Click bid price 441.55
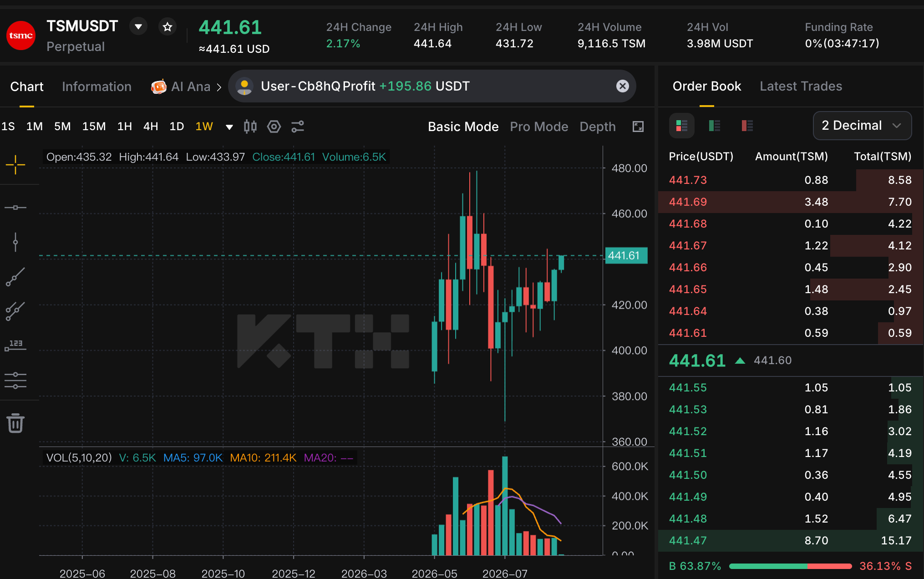The height and width of the screenshot is (579, 924). click(x=688, y=387)
